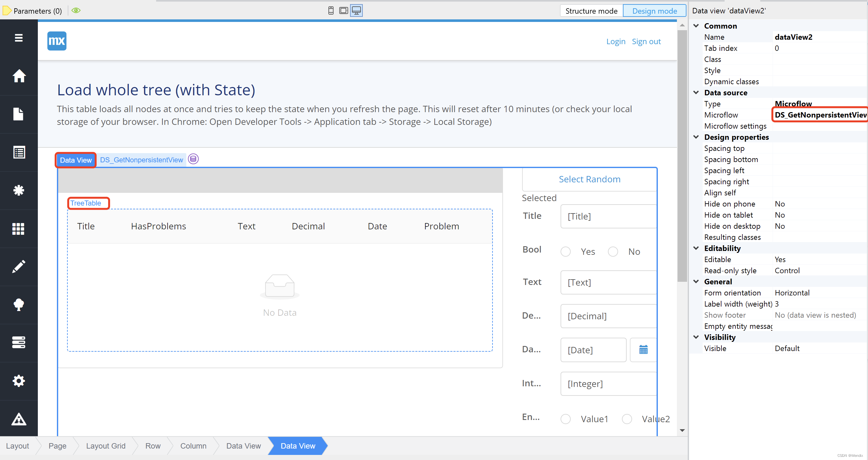Collapse the Common properties section
868x460 pixels.
coord(696,26)
